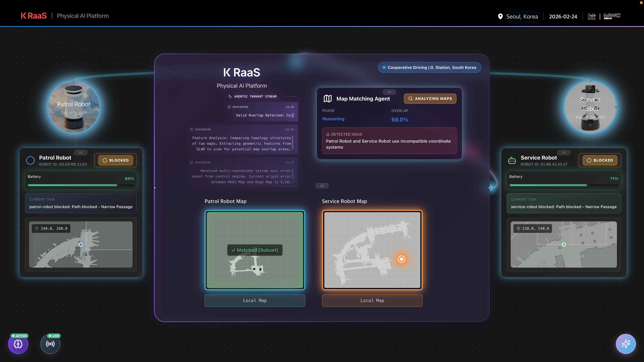Click the ANALYZING MAPS button
Screen dimensions: 644x362
pos(430,99)
